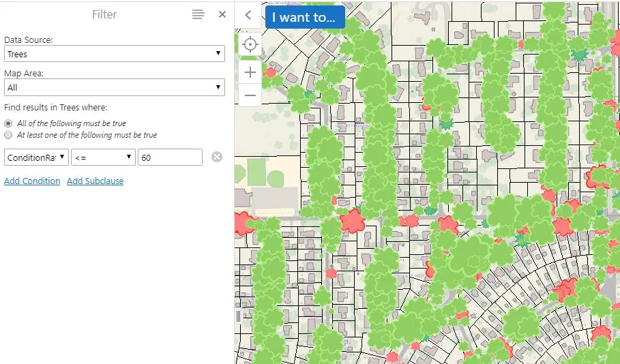
Task: Click the 'Map Area:' label
Action: pyautogui.click(x=24, y=74)
